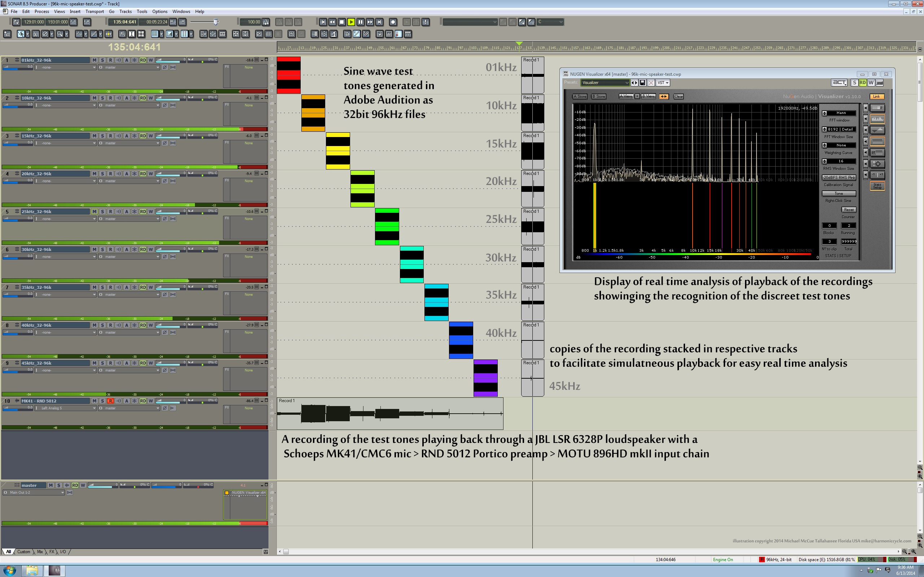Solo the 20kHz_32-96k track

pyautogui.click(x=103, y=173)
